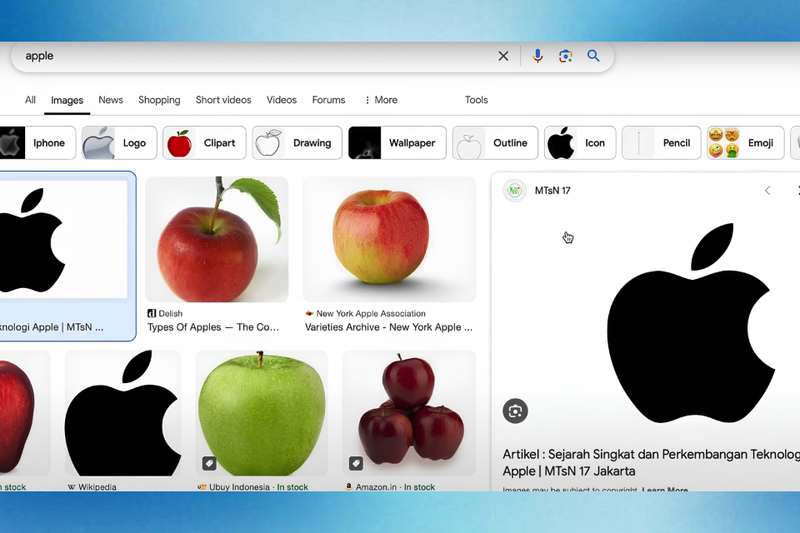Open the News tab
The height and width of the screenshot is (533, 800).
(111, 100)
